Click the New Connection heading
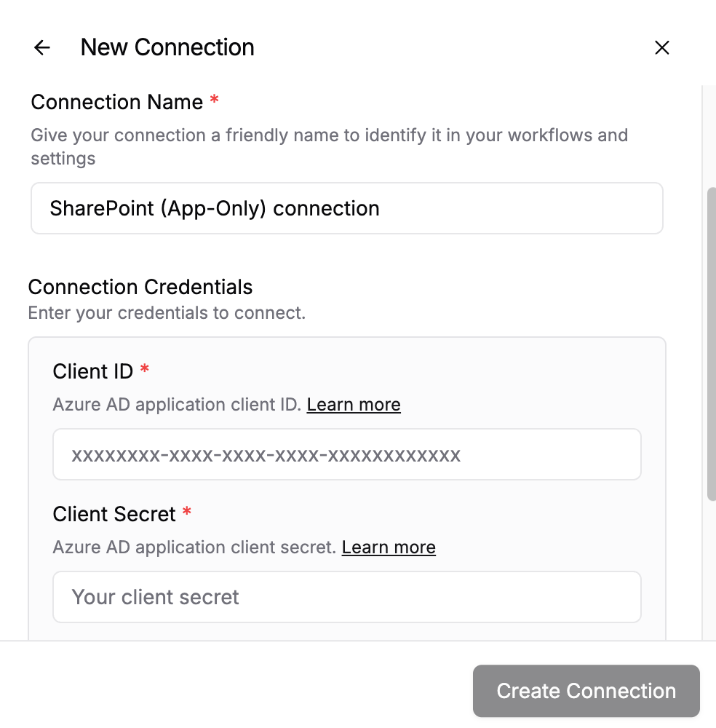Viewport: 716px width, 728px height. click(167, 47)
